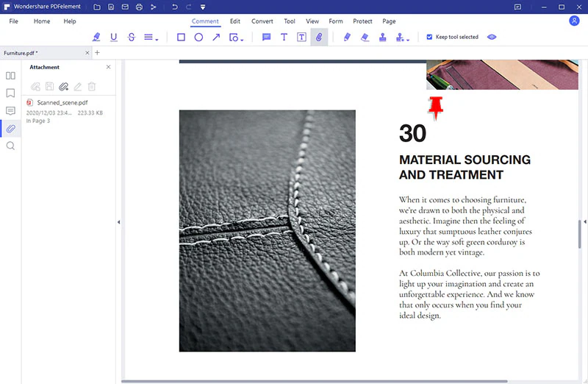Viewport: 588px width, 384px height.
Task: Undo the last action
Action: click(174, 7)
